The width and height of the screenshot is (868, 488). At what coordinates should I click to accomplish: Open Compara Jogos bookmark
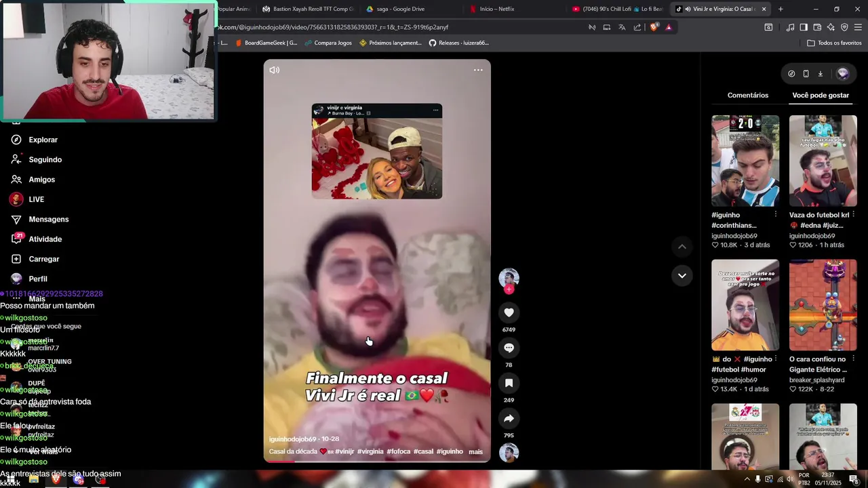tap(328, 43)
